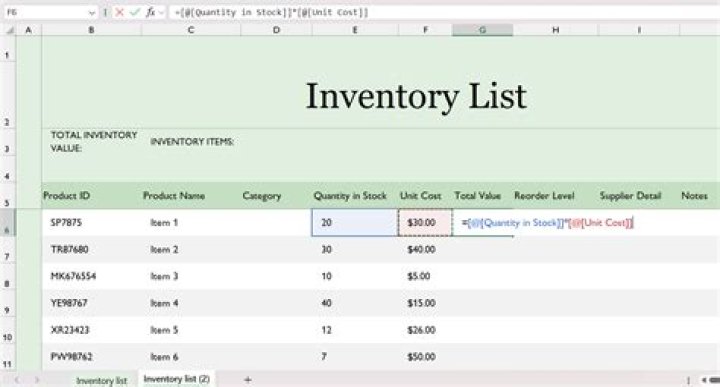Select unit cost cell $40.00

tap(425, 250)
